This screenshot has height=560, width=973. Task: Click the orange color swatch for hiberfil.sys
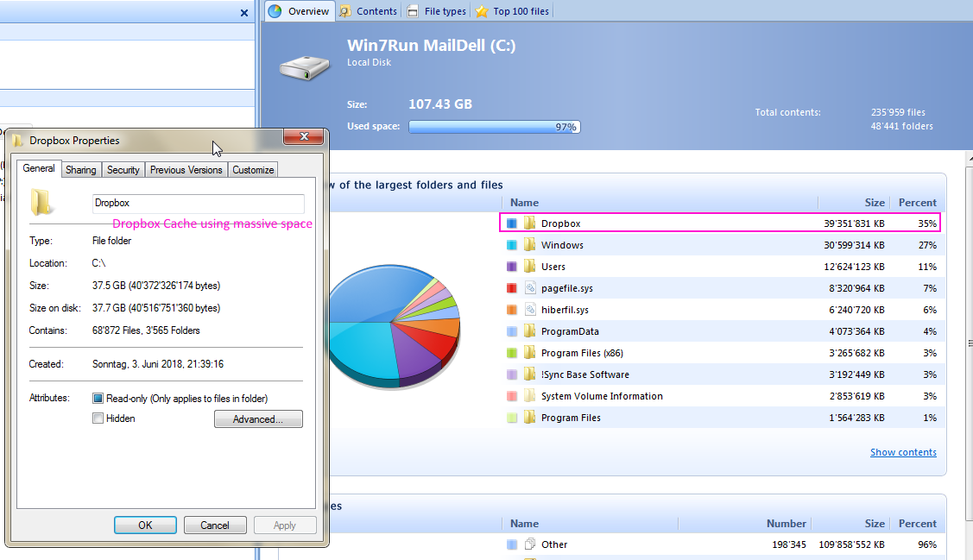[511, 310]
